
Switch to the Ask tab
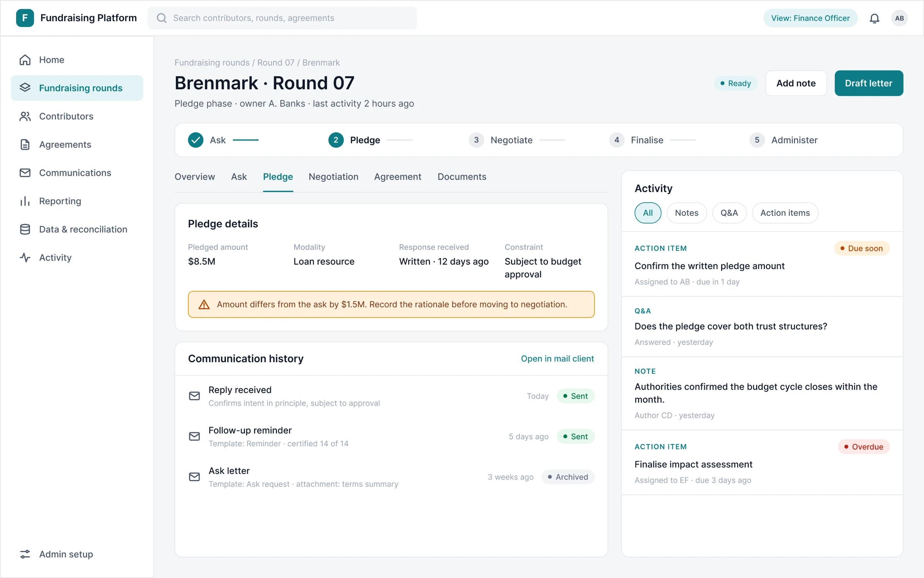239,177
